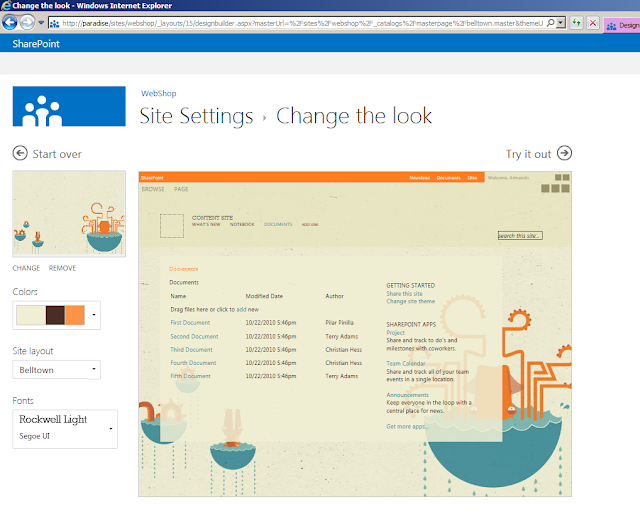This screenshot has height=521, width=640.
Task: Click REMOVE under the background image
Action: tap(62, 268)
